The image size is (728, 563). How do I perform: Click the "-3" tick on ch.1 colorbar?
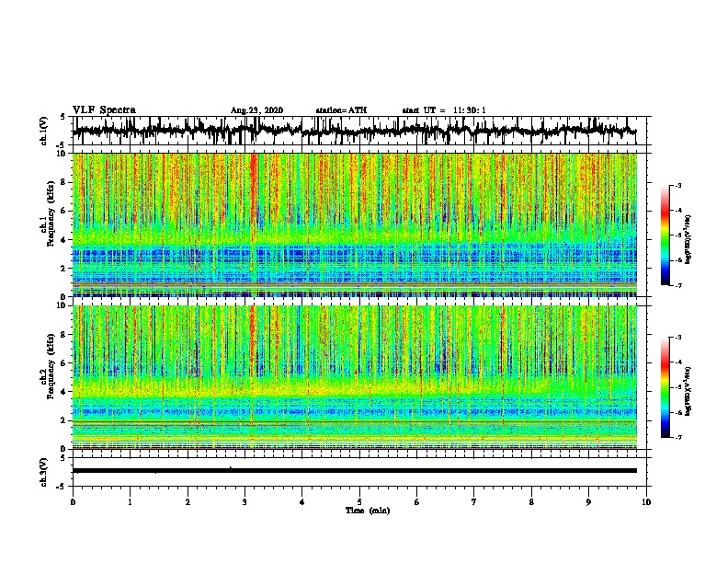click(x=678, y=186)
